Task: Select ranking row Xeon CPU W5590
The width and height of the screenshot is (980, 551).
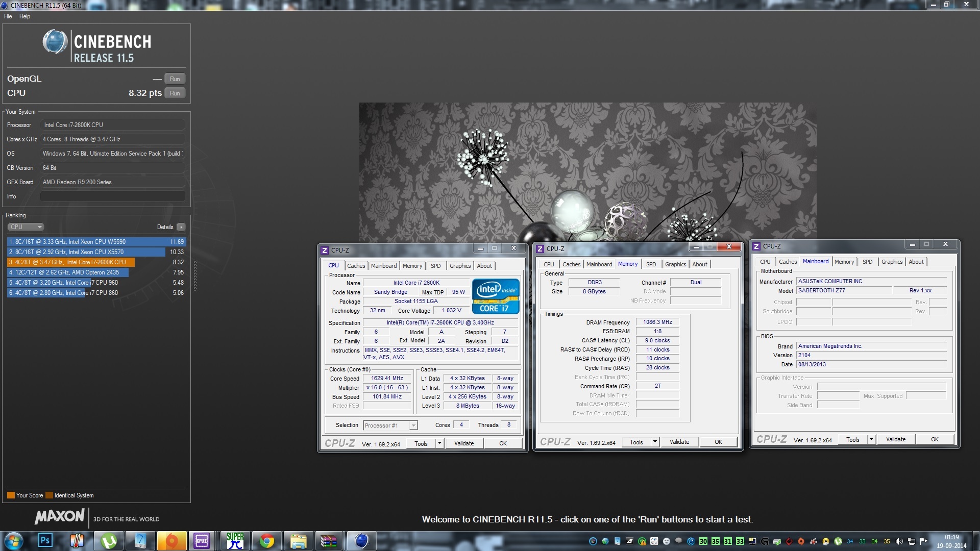Action: pos(96,242)
